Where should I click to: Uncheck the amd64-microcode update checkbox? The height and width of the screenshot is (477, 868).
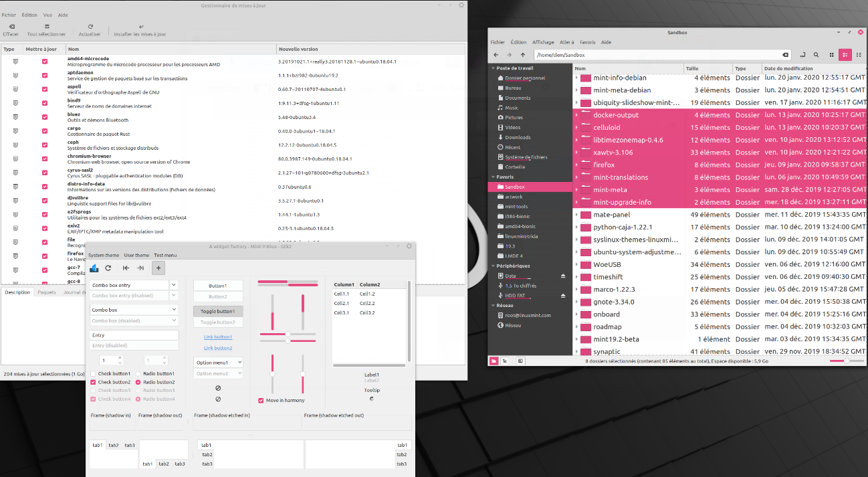pos(45,62)
